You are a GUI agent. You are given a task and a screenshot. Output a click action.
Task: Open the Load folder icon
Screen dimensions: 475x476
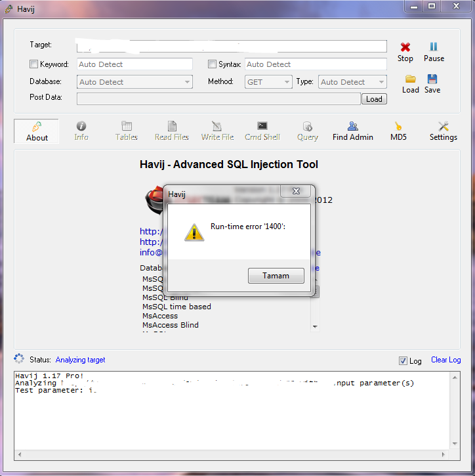411,79
